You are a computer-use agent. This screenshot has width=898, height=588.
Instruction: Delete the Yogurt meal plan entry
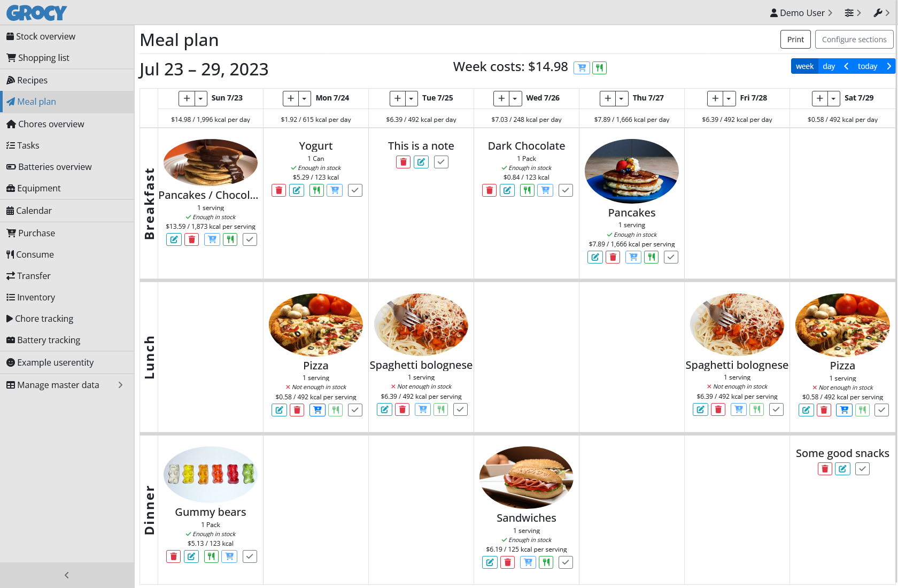[278, 190]
